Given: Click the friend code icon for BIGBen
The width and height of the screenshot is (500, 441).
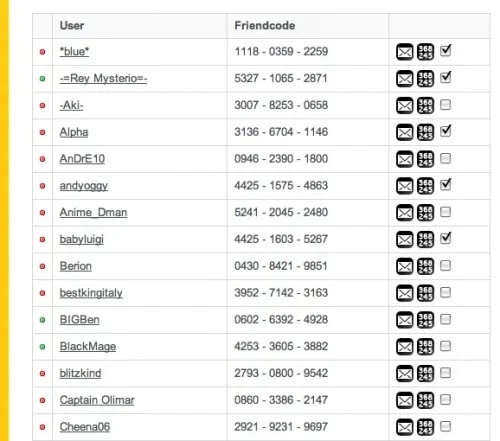Looking at the screenshot, I should 425,320.
